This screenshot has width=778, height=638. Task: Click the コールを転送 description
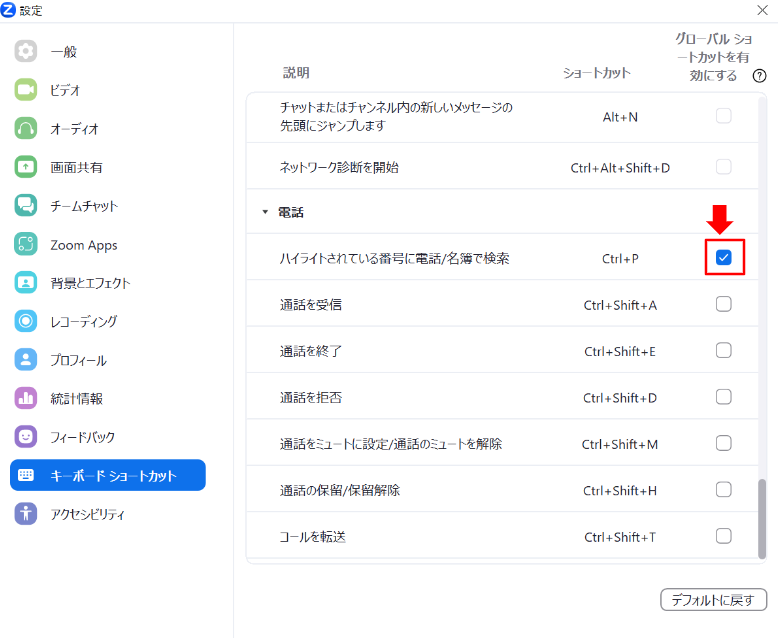coord(313,537)
